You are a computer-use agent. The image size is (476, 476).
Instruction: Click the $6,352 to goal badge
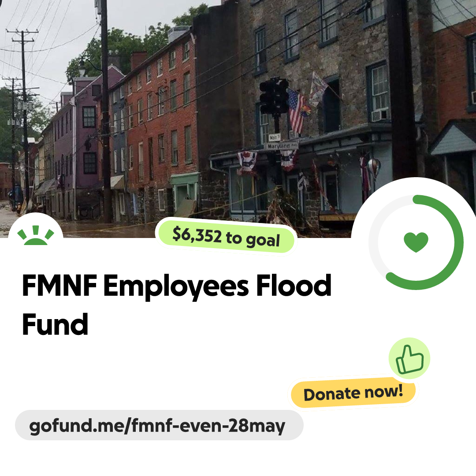tap(226, 237)
